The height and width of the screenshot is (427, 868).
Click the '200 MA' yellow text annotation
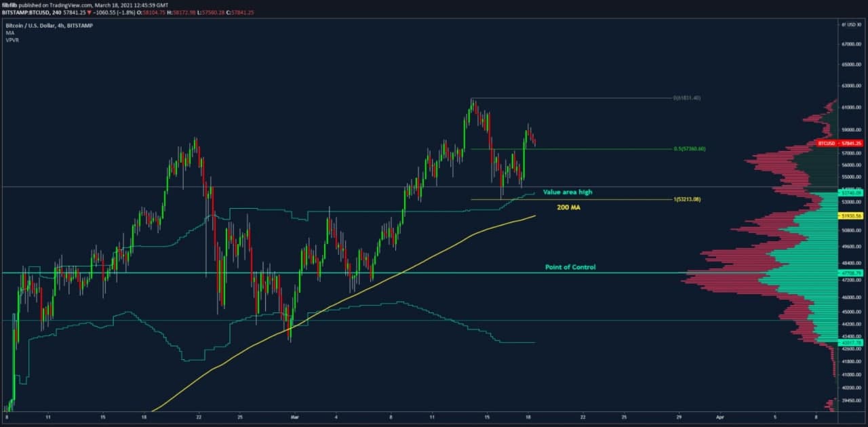(x=568, y=207)
